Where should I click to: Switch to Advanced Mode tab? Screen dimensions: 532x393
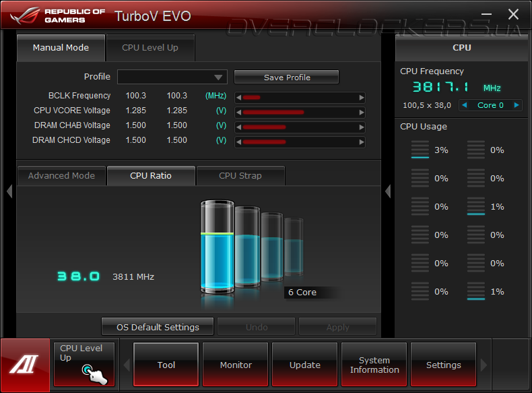61,176
